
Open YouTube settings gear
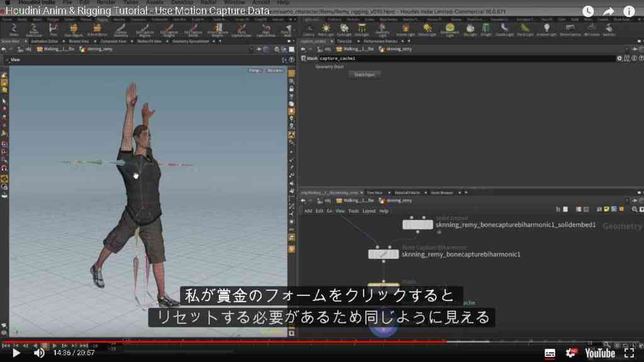(x=571, y=353)
